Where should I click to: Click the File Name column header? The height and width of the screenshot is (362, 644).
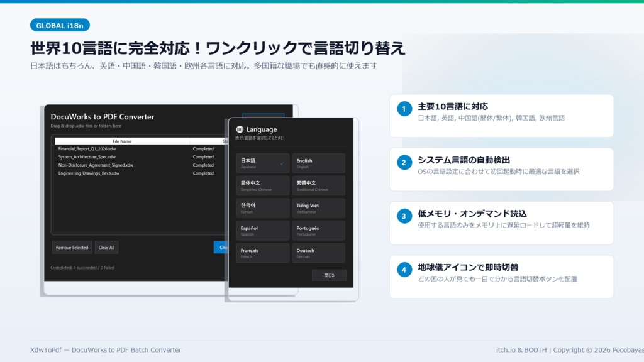(x=122, y=141)
